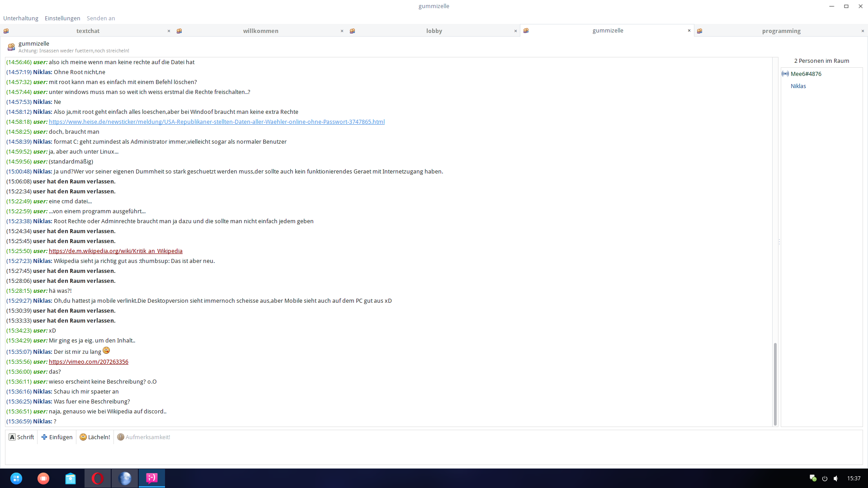
Task: Click the Opera browser taskbar icon
Action: click(x=98, y=478)
